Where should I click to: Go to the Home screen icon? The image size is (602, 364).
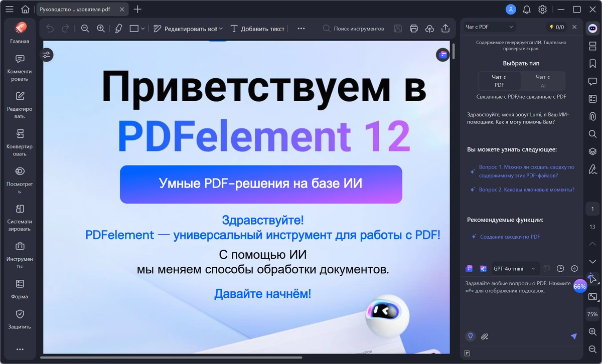pyautogui.click(x=25, y=9)
